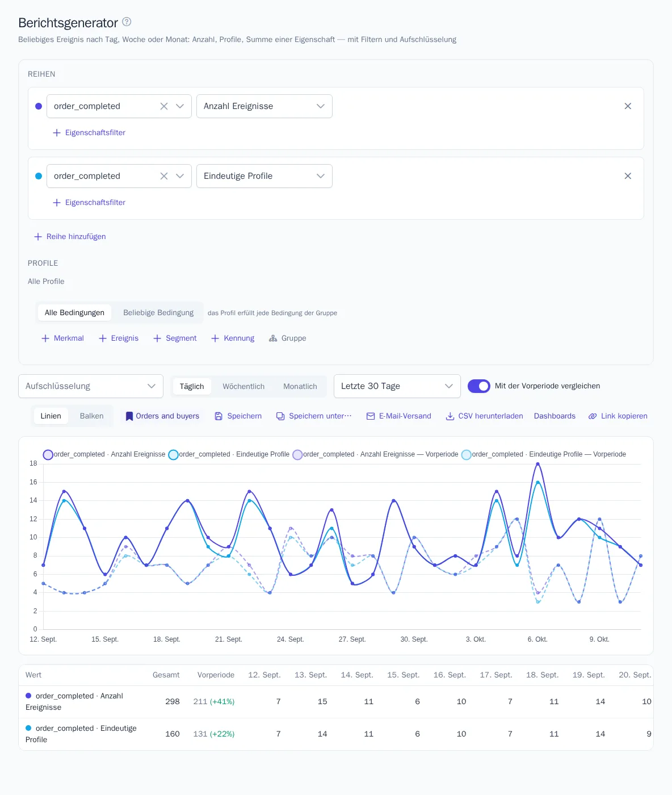Open the Eindeutige Profile metric dropdown
The width and height of the screenshot is (672, 795).
pos(264,176)
